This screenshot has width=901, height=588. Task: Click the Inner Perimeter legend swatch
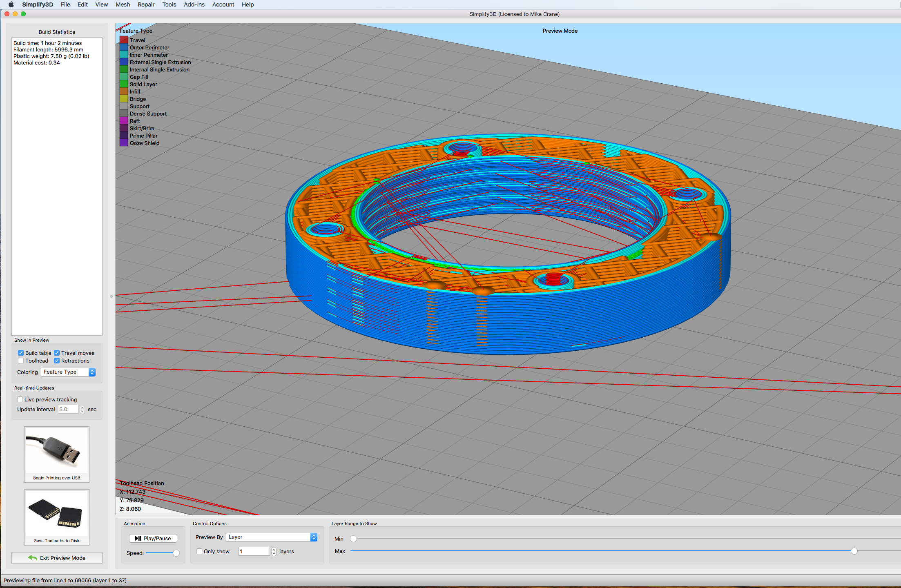[124, 55]
